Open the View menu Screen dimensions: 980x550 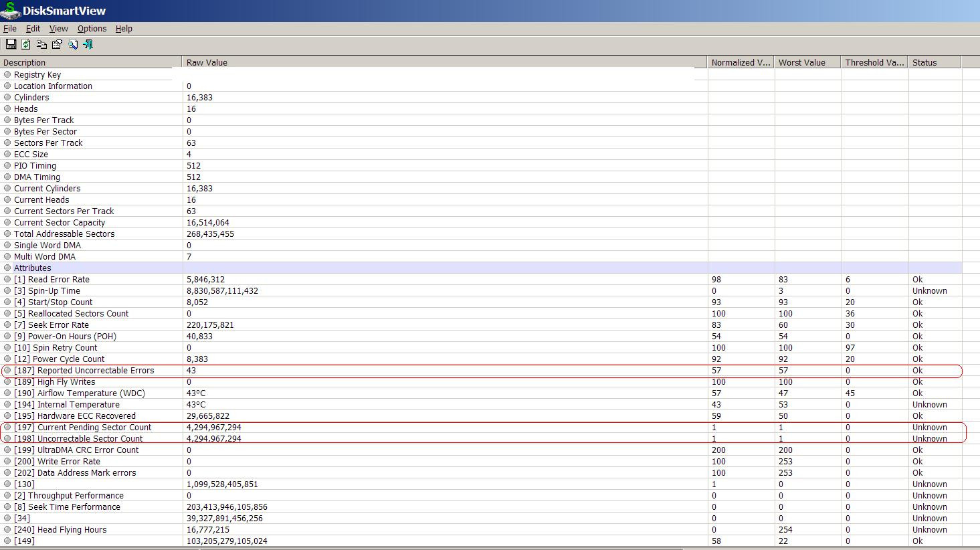tap(59, 29)
